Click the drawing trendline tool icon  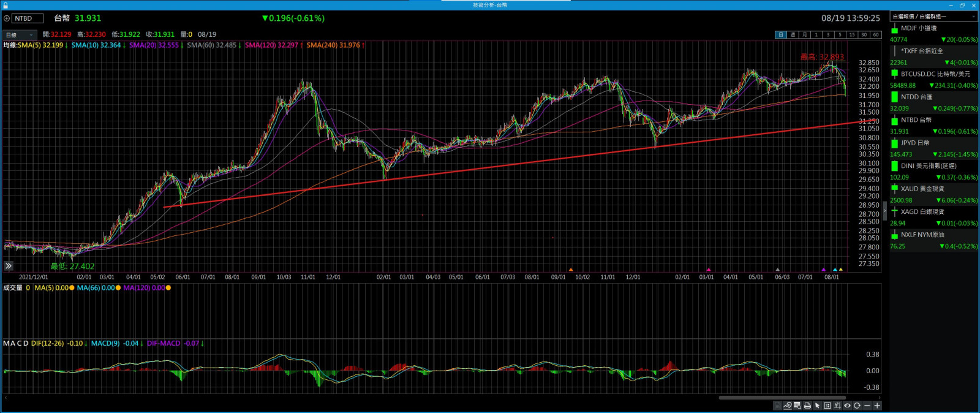[x=787, y=406]
